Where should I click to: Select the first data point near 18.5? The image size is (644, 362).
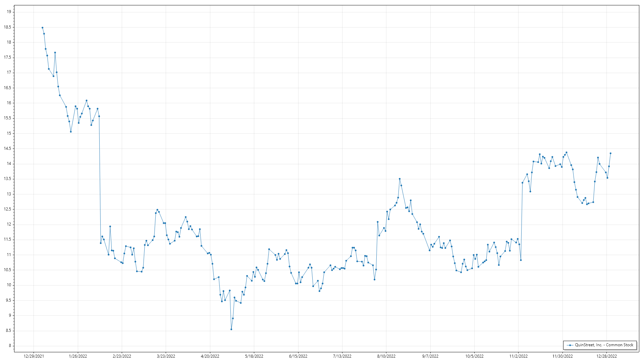[x=42, y=27]
